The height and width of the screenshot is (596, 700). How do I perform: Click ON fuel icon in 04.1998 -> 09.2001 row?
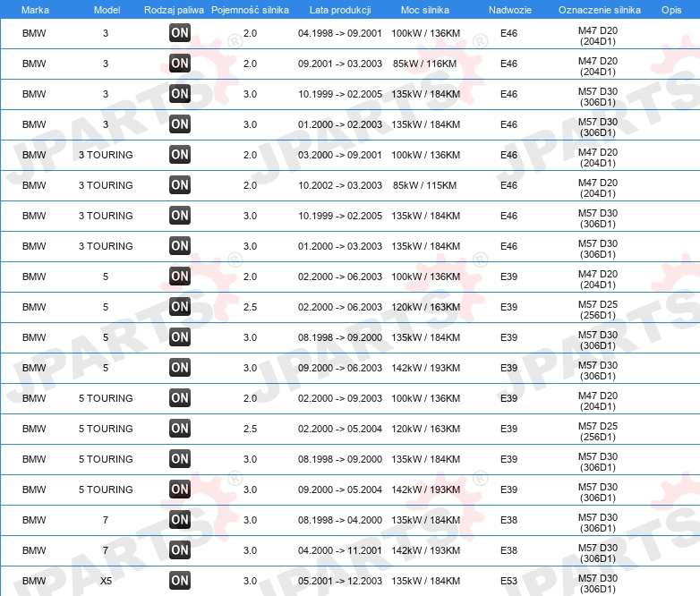(180, 33)
